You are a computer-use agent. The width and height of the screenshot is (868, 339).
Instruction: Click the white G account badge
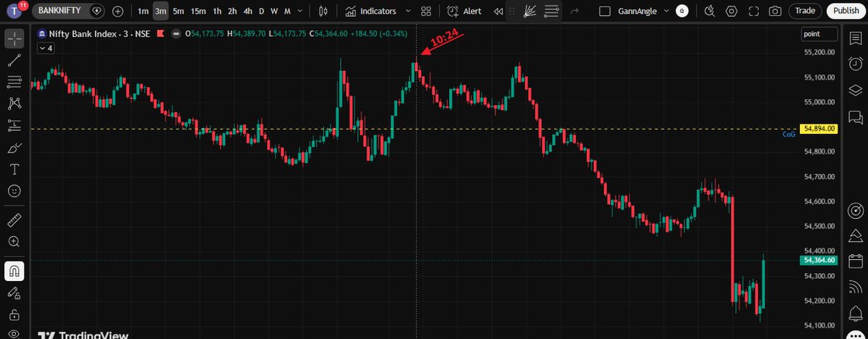coord(682,11)
